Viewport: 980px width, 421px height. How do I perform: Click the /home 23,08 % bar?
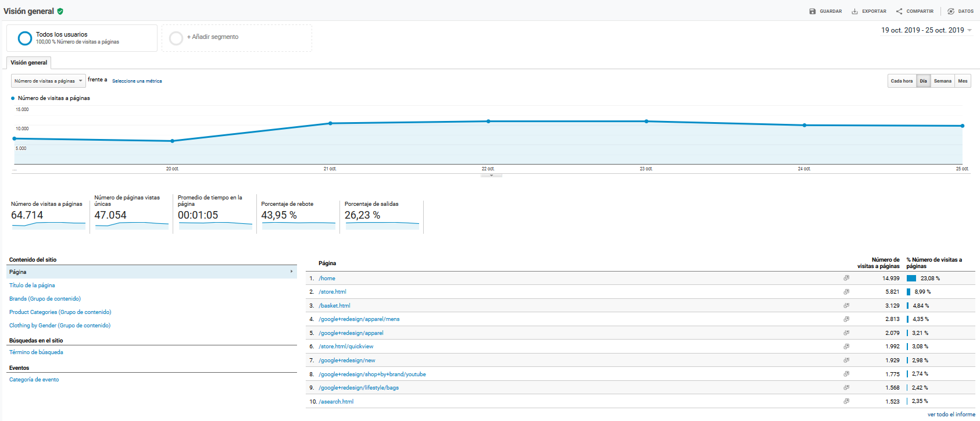[911, 279]
